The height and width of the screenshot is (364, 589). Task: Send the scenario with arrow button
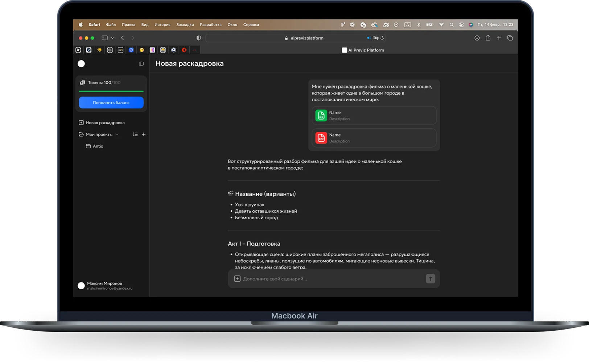click(x=430, y=279)
